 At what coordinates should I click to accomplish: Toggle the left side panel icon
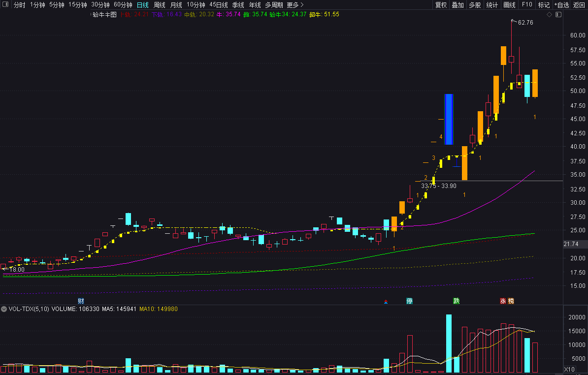[x=5, y=4]
